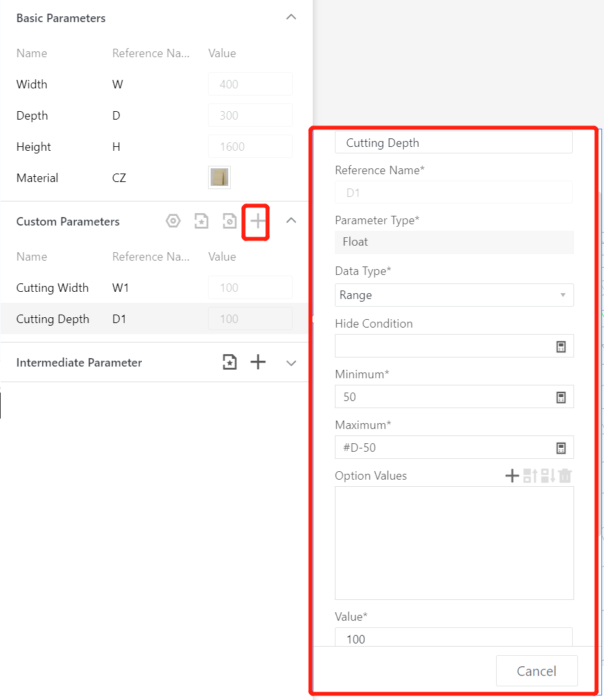Add a new option value
This screenshot has width=604, height=700.
tap(512, 476)
